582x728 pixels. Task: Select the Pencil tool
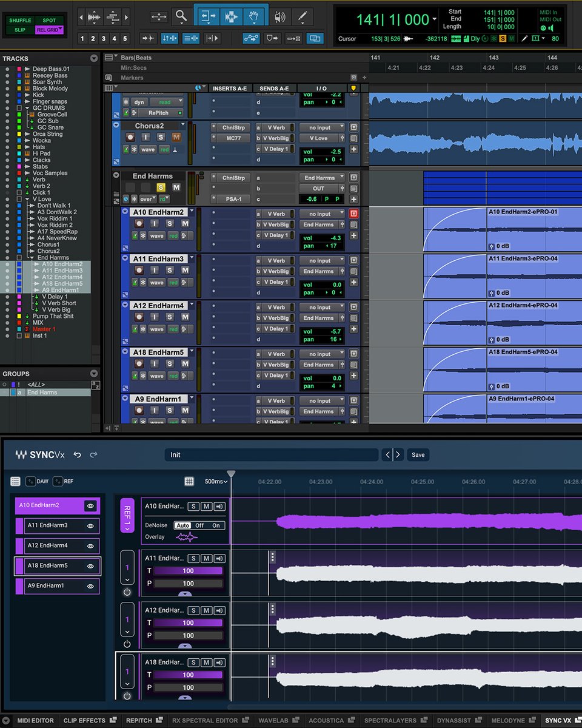[x=303, y=16]
